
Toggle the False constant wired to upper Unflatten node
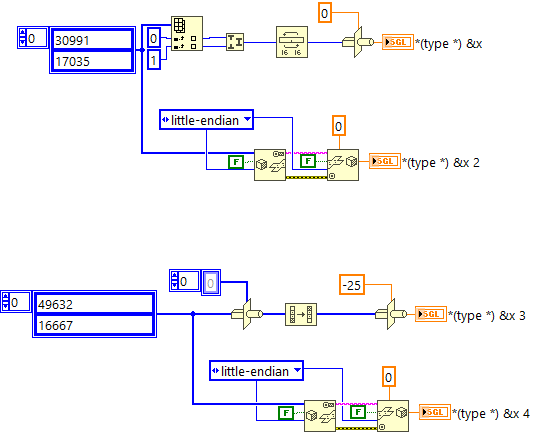coord(308,161)
